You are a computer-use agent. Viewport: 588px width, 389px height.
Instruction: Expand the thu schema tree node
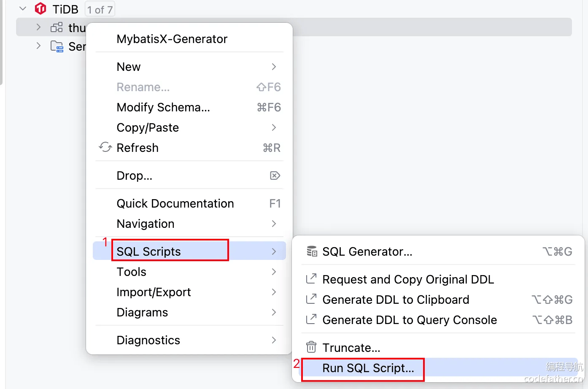pyautogui.click(x=38, y=27)
